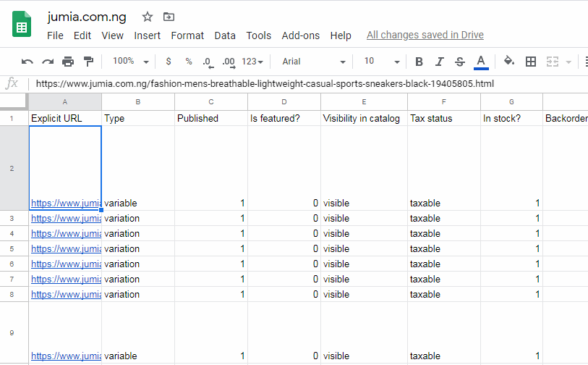Open the Google Sheets home icon
The image size is (588, 365).
pos(22,25)
